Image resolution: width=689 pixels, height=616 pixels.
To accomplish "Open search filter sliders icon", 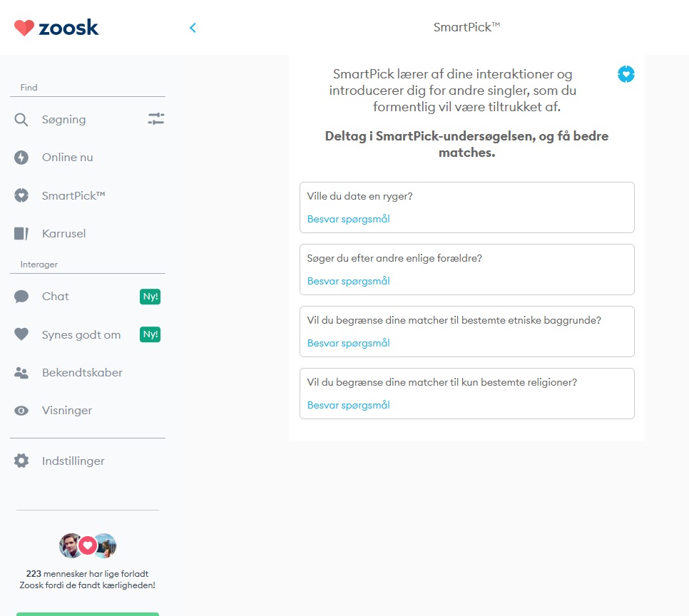I will (156, 119).
